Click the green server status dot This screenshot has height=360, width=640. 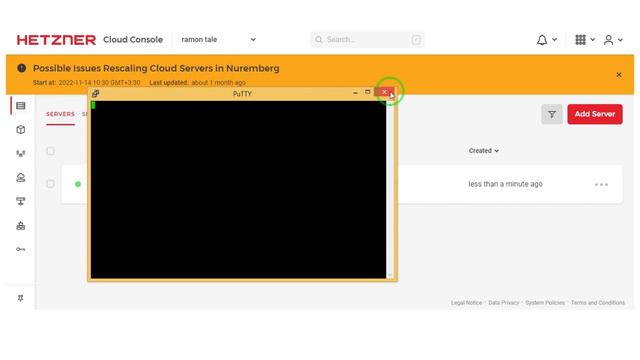tap(78, 184)
